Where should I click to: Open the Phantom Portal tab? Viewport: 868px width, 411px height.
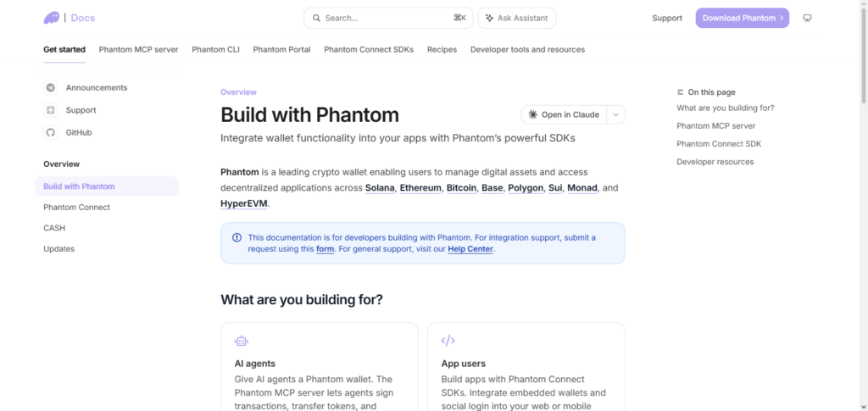pos(281,49)
